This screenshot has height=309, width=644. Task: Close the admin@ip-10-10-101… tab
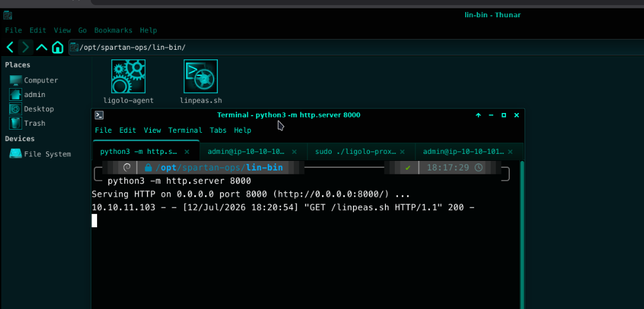click(510, 152)
